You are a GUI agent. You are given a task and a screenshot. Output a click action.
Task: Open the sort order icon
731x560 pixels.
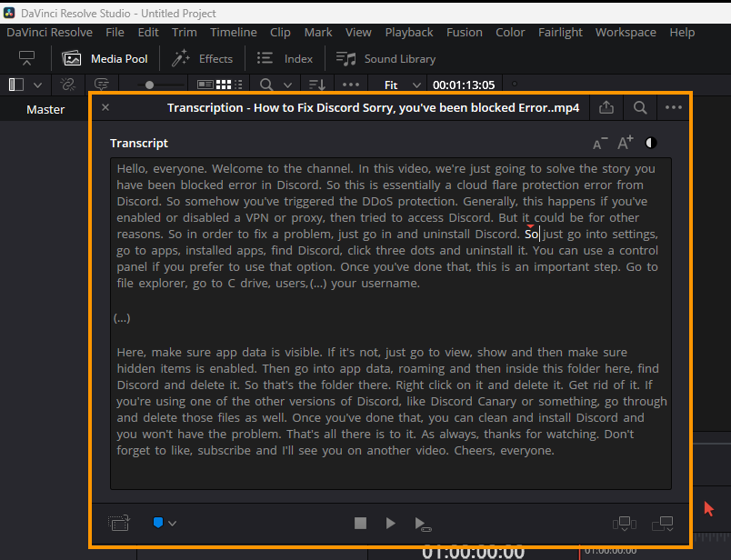tap(317, 85)
